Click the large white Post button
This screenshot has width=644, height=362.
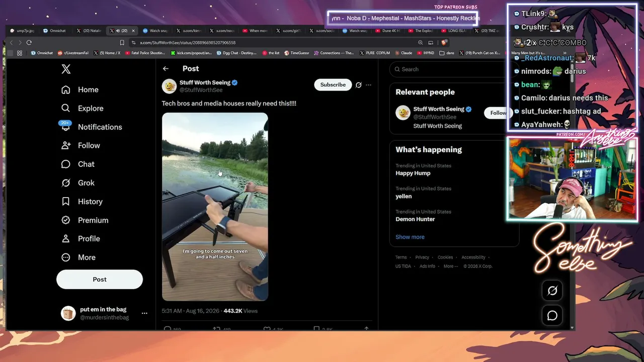point(100,279)
